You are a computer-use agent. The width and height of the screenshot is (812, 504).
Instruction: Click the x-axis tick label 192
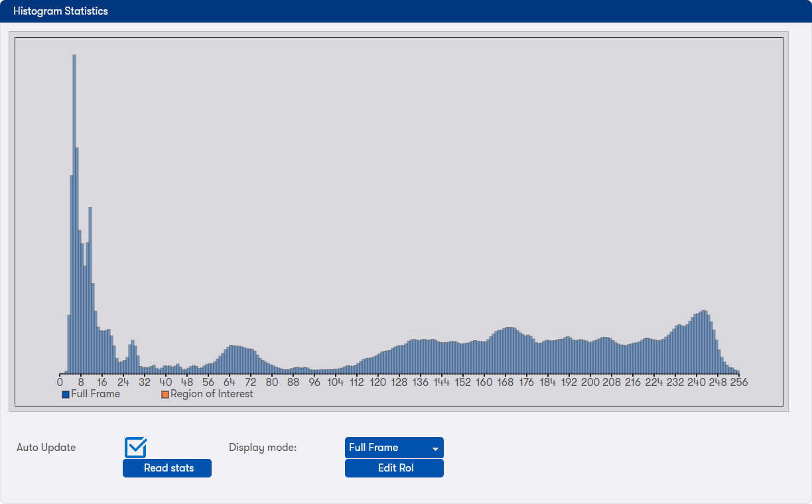(x=569, y=383)
